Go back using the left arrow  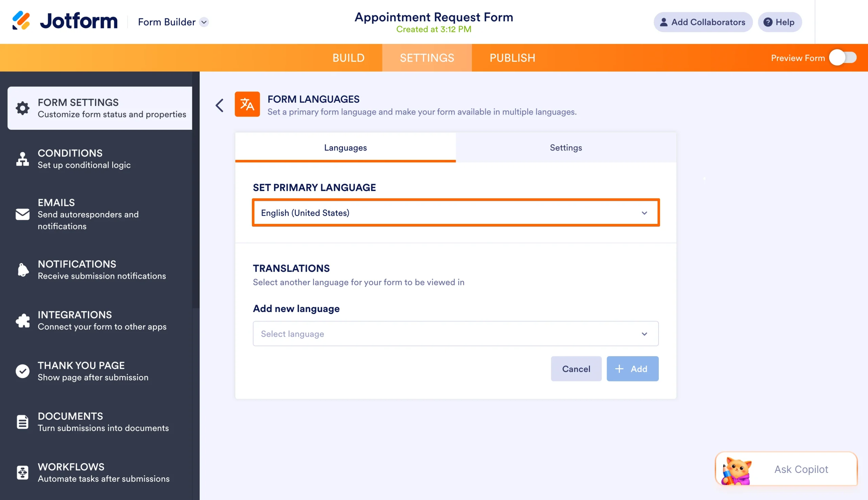coord(220,105)
